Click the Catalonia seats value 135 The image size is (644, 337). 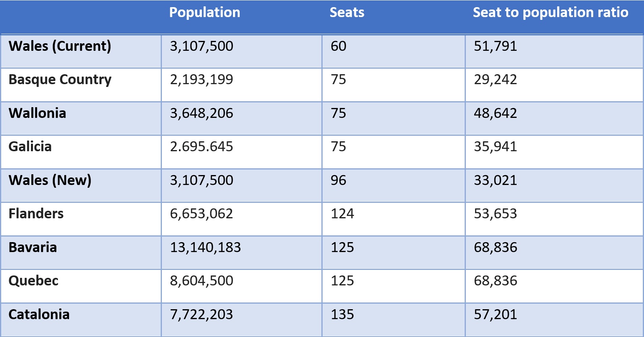pos(342,314)
